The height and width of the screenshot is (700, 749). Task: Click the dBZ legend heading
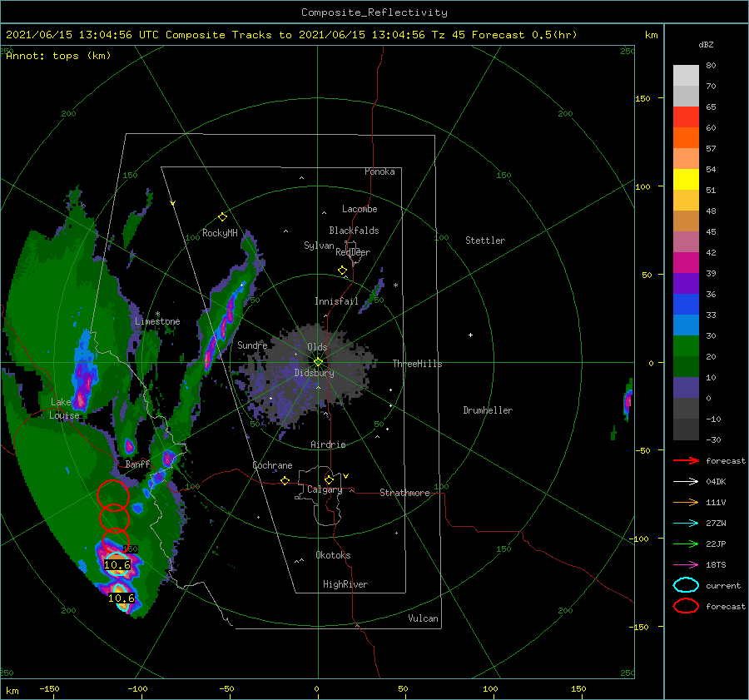(x=706, y=44)
